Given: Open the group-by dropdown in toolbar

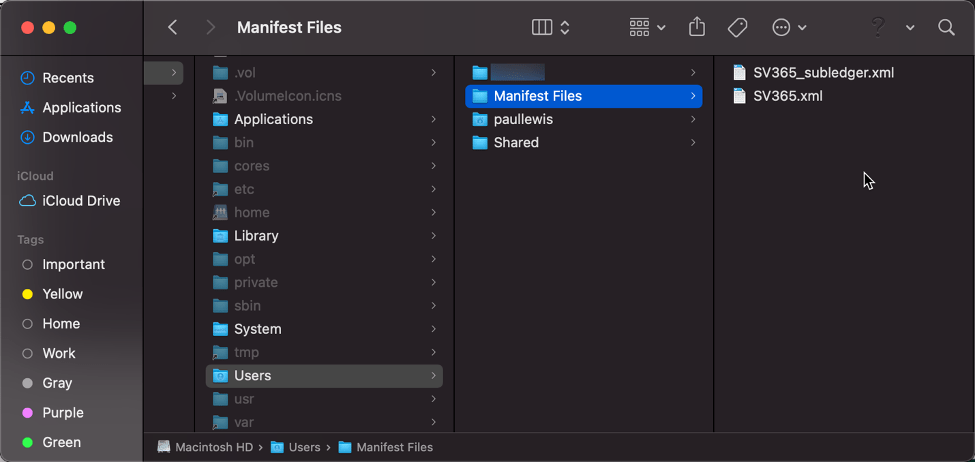Looking at the screenshot, I should pyautogui.click(x=647, y=28).
